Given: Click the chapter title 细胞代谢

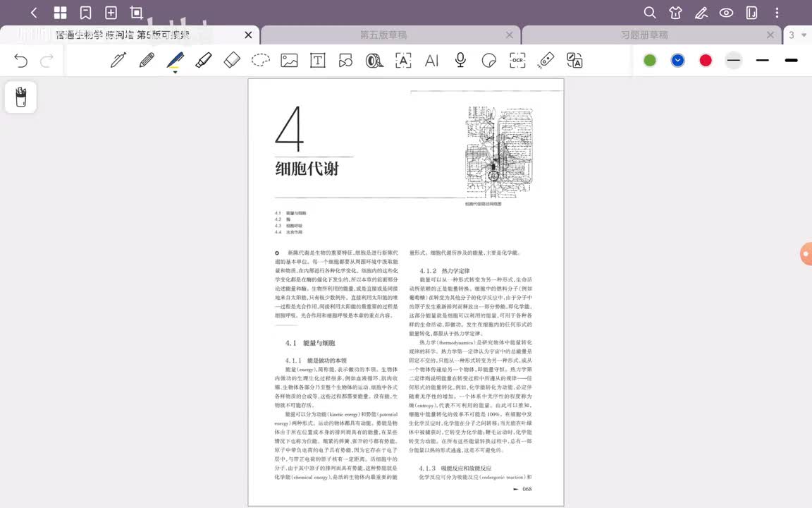Looking at the screenshot, I should [x=307, y=169].
